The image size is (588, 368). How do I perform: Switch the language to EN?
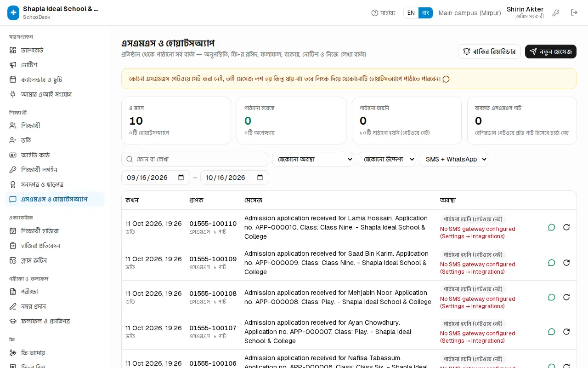point(411,13)
